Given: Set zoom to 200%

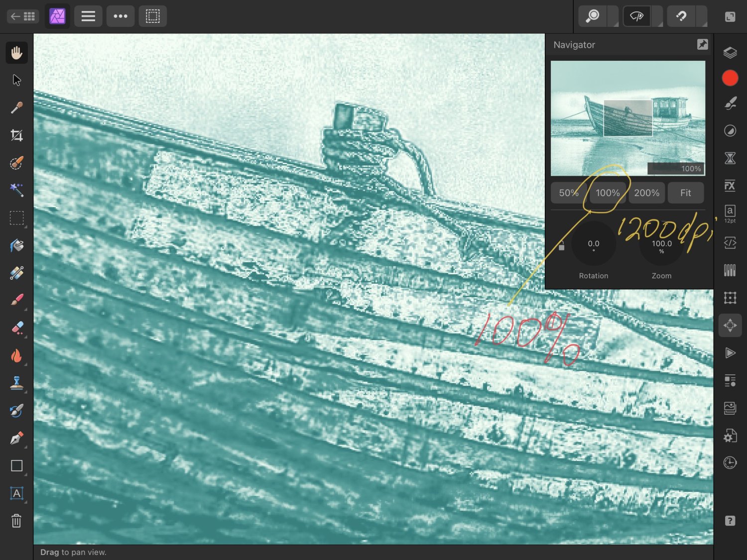Looking at the screenshot, I should point(646,193).
